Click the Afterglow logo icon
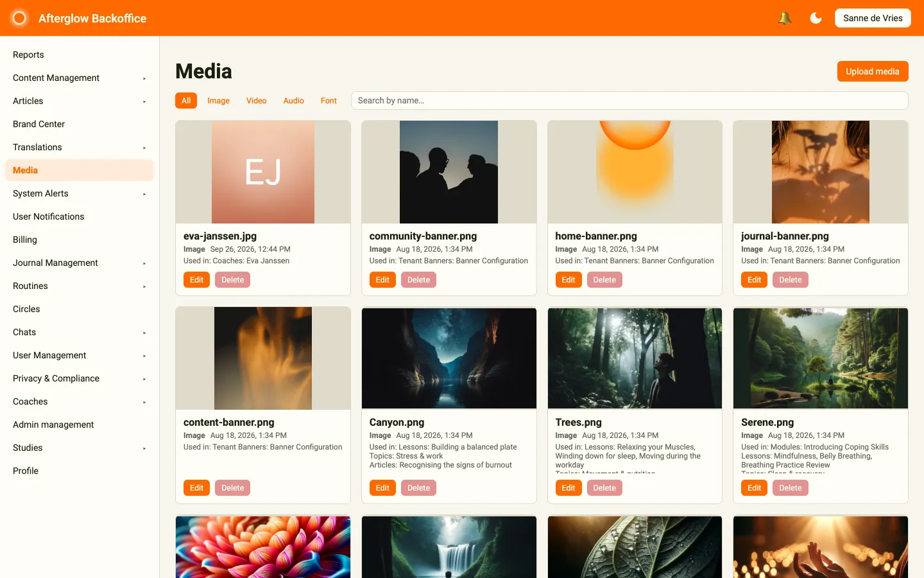Screen dimensions: 924x578 [x=19, y=18]
